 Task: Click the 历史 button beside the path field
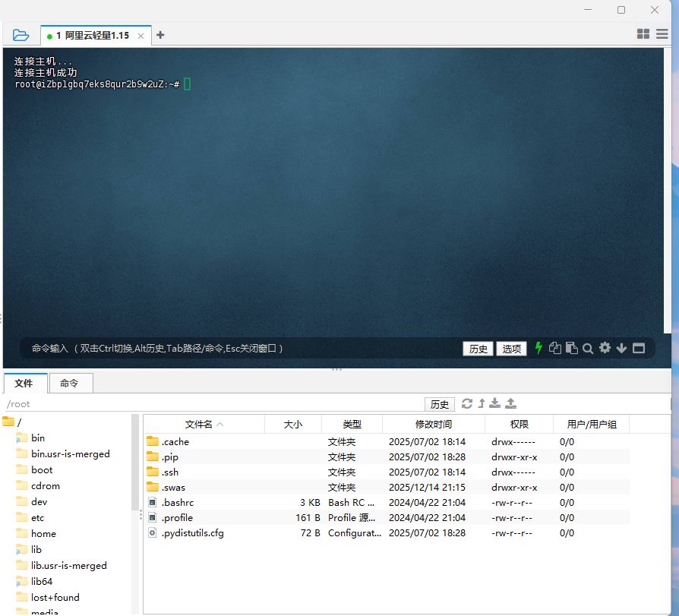pyautogui.click(x=440, y=404)
